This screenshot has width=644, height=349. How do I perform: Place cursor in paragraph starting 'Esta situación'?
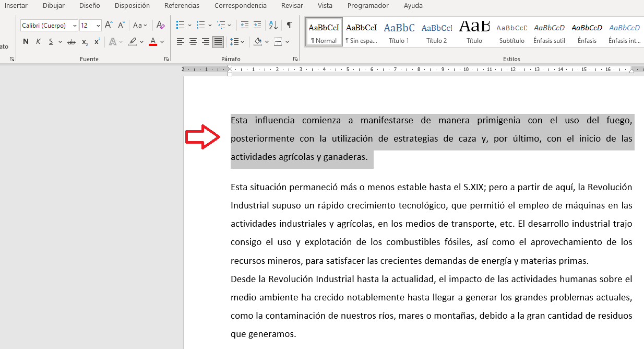click(x=432, y=224)
